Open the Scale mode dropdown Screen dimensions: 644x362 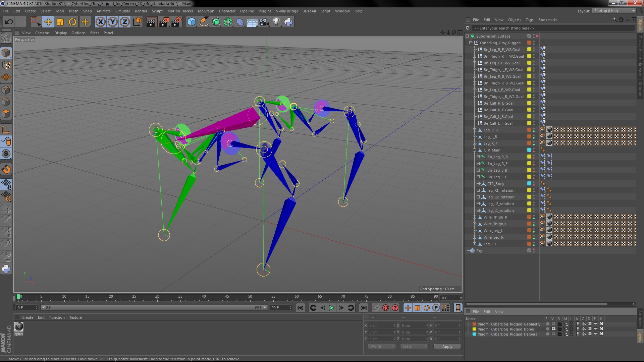point(414,346)
